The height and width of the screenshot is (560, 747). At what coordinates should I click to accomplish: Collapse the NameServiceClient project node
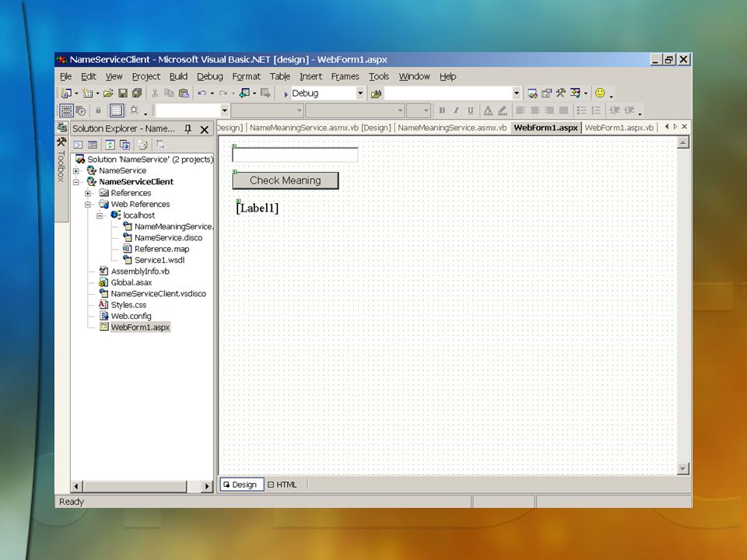tap(75, 182)
